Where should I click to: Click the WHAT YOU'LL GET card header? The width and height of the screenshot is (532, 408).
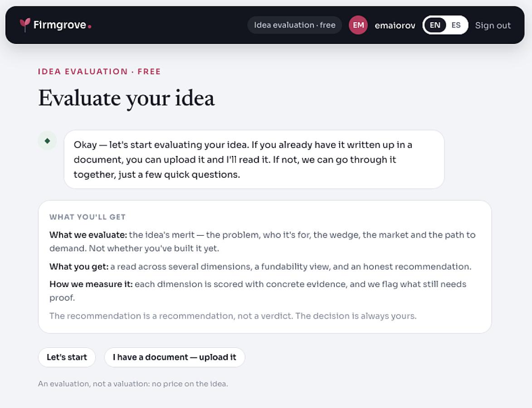[88, 217]
